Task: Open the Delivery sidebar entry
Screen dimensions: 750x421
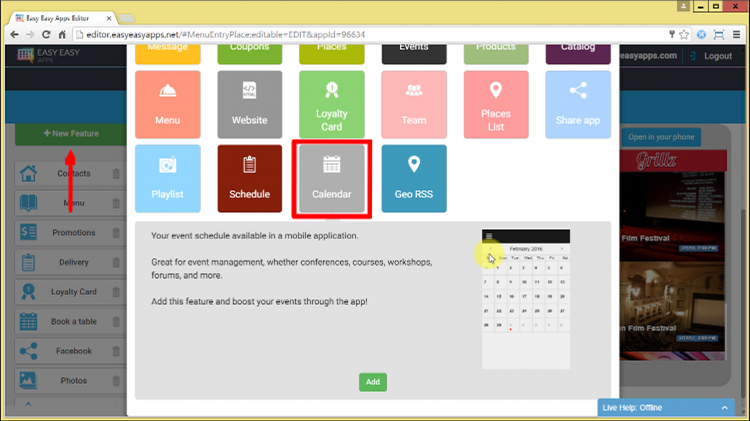Action: click(70, 262)
